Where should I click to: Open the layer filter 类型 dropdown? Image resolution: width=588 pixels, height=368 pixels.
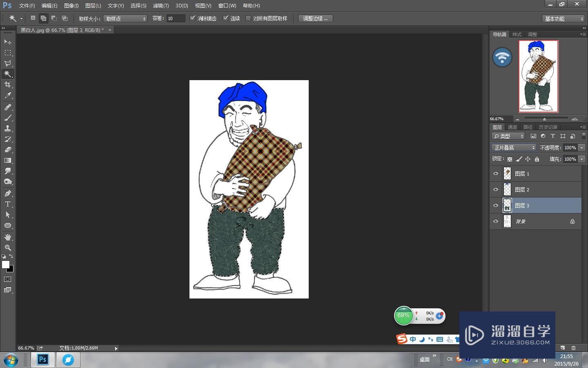[x=508, y=136]
